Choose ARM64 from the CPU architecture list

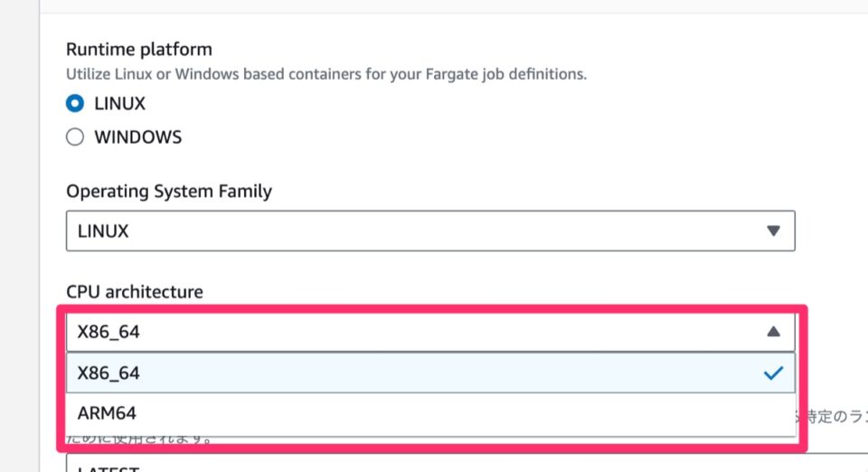tap(430, 413)
